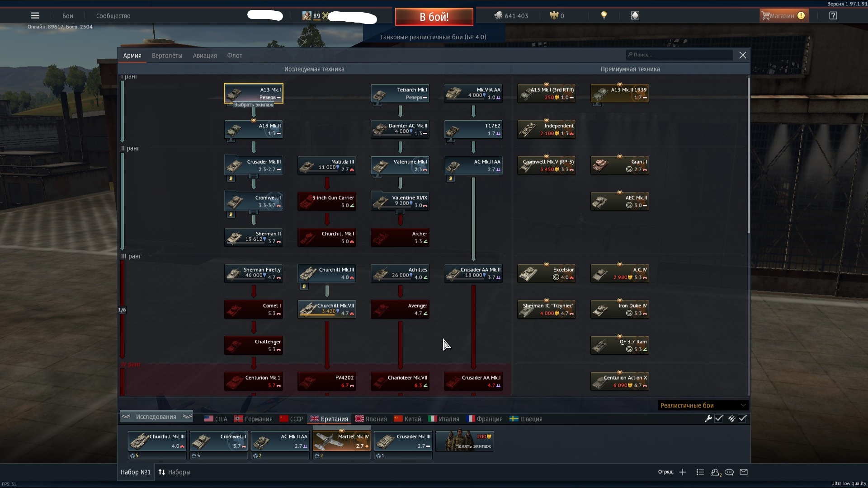Viewport: 868px width, 488px height.
Task: Select the Achilles vehicle tile
Action: coord(400,273)
